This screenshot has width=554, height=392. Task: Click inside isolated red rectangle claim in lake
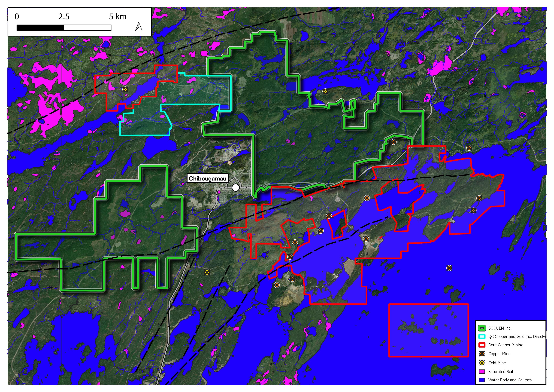point(429,330)
